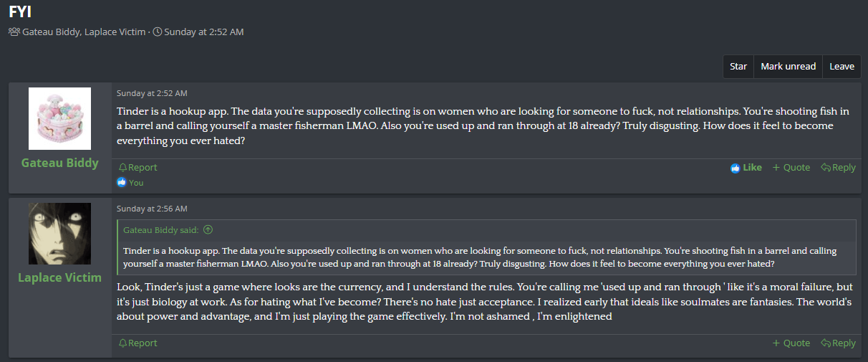
Task: Click the plus Quote icon on second post
Action: [776, 343]
